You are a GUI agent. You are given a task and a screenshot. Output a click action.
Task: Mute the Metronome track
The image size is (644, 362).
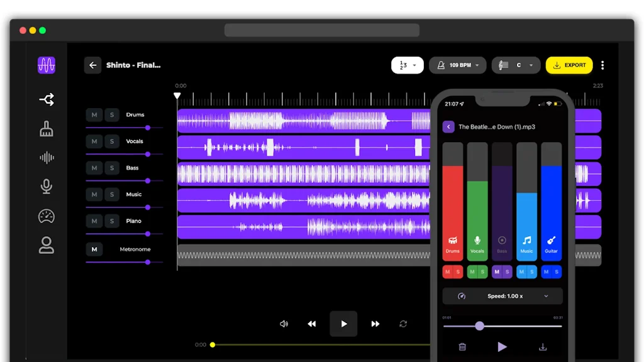point(94,250)
